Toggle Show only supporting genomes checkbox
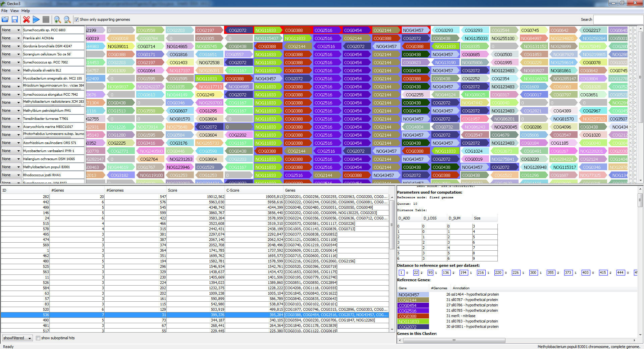This screenshot has height=349, width=644. [x=76, y=19]
